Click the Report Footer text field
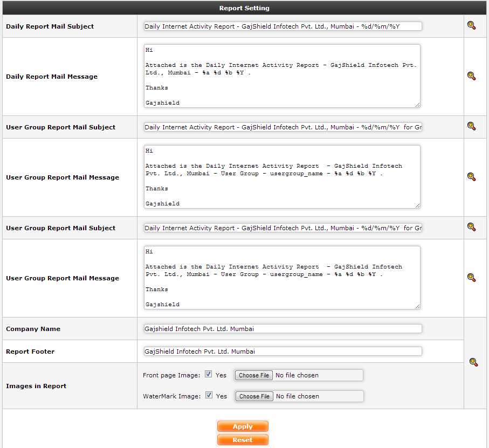 click(283, 351)
